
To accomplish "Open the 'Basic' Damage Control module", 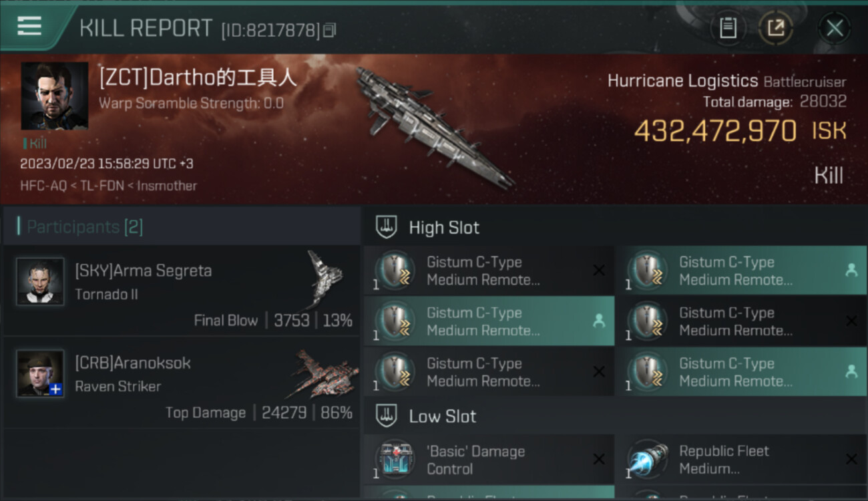I will click(x=489, y=460).
